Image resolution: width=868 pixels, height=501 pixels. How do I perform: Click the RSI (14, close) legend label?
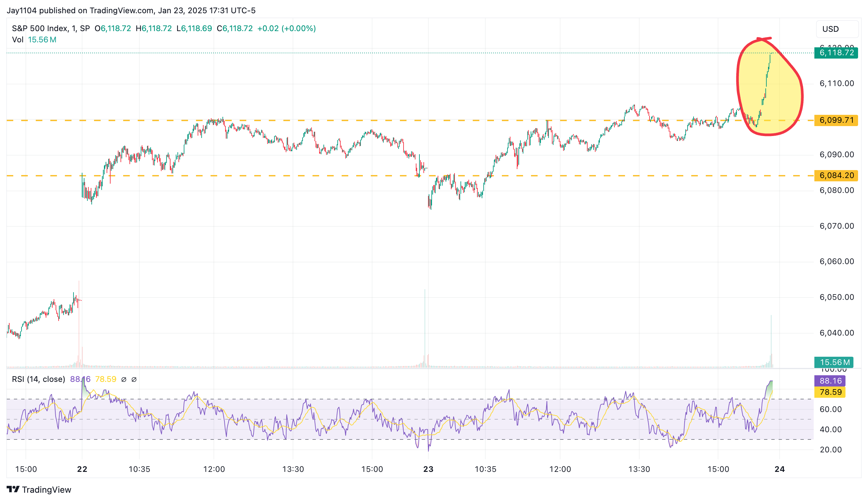(x=38, y=379)
